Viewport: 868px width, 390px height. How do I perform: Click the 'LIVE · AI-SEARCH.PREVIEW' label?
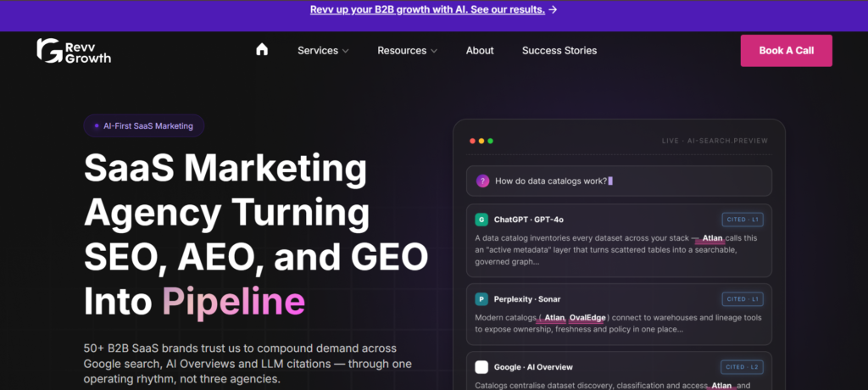point(715,141)
